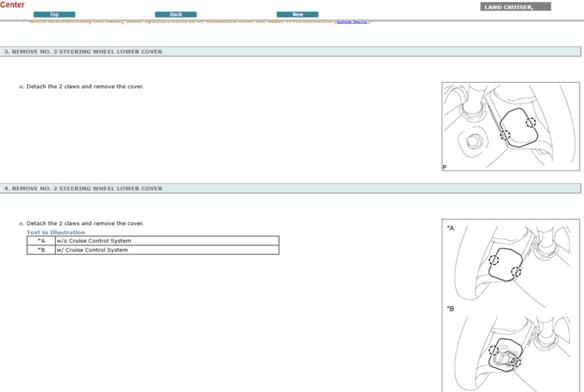Click the *B label inside the illustration
Screen dimensions: 584x392
(x=451, y=309)
